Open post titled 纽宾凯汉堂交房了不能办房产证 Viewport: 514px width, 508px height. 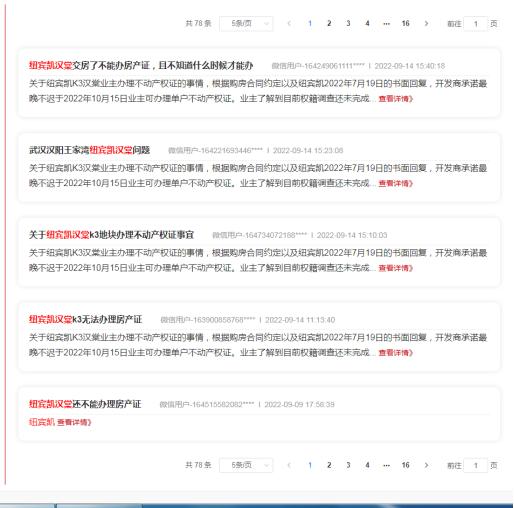141,65
